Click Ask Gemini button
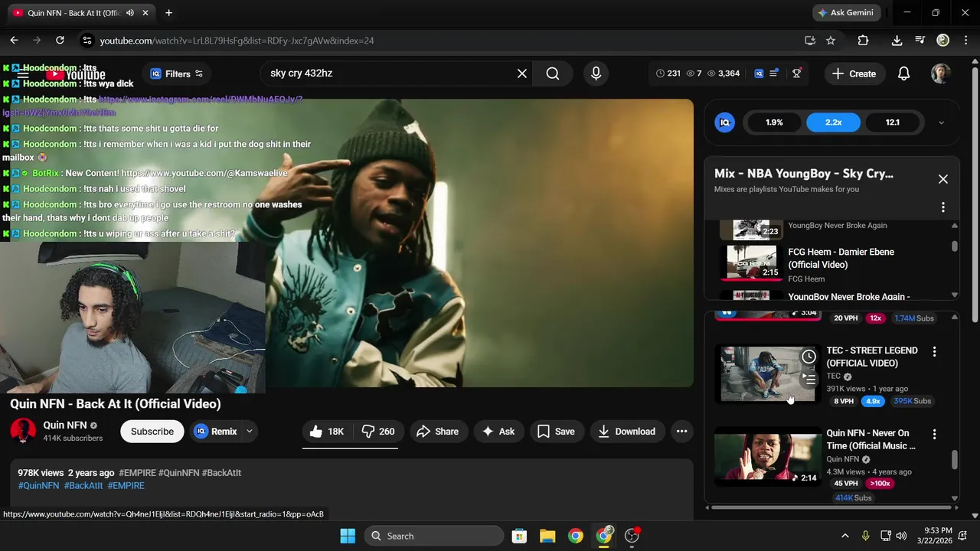This screenshot has width=980, height=551. pos(846,13)
